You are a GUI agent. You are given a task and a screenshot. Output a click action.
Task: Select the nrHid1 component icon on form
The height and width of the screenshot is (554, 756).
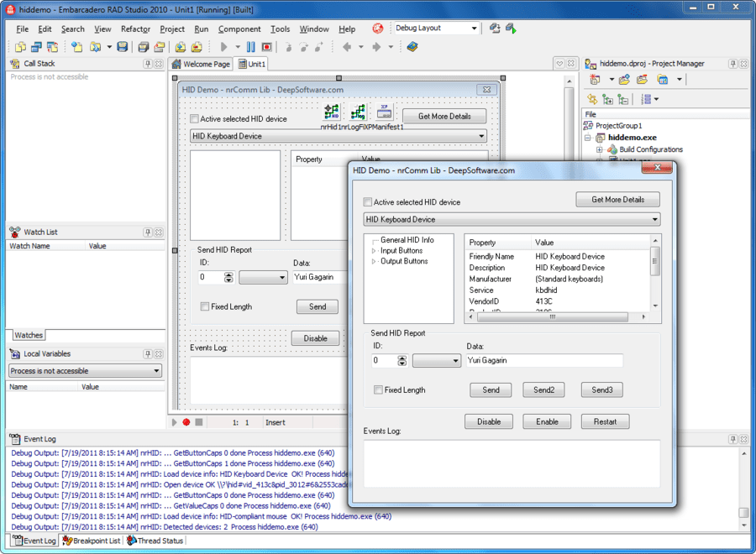click(x=331, y=112)
